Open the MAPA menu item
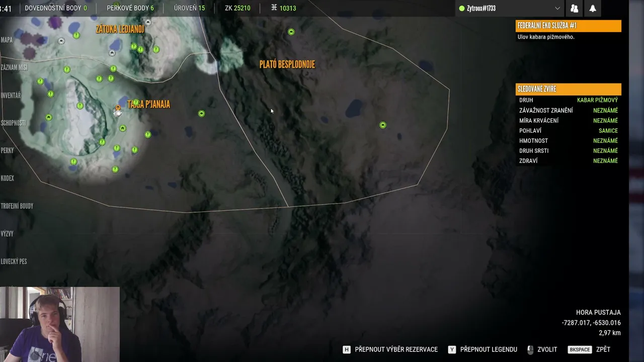The width and height of the screenshot is (644, 362). pyautogui.click(x=7, y=40)
